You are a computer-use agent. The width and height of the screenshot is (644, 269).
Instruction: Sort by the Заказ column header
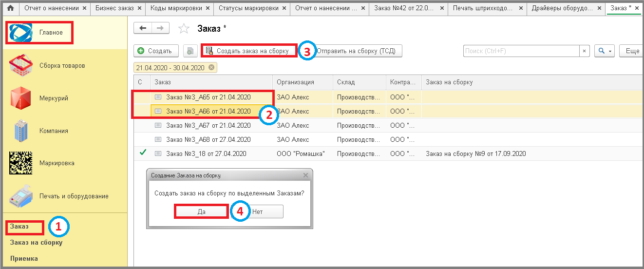tap(211, 82)
